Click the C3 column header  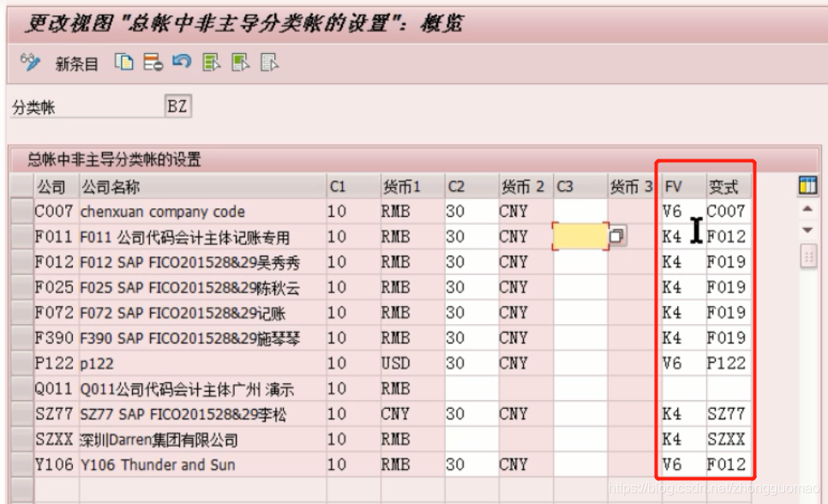(580, 186)
